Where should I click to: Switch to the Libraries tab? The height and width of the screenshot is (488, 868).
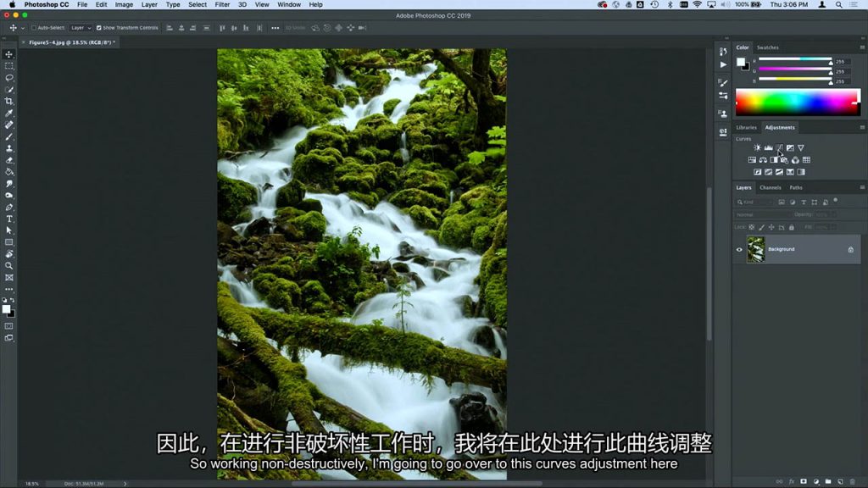[746, 127]
